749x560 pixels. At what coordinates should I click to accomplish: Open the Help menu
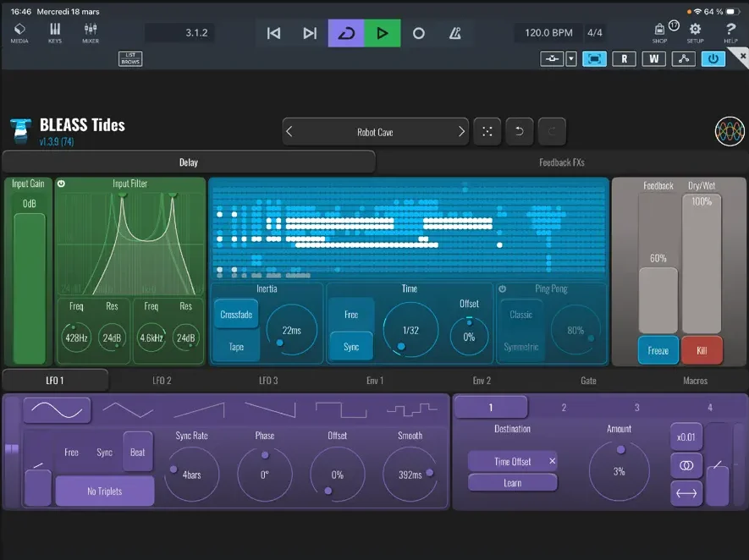(730, 33)
